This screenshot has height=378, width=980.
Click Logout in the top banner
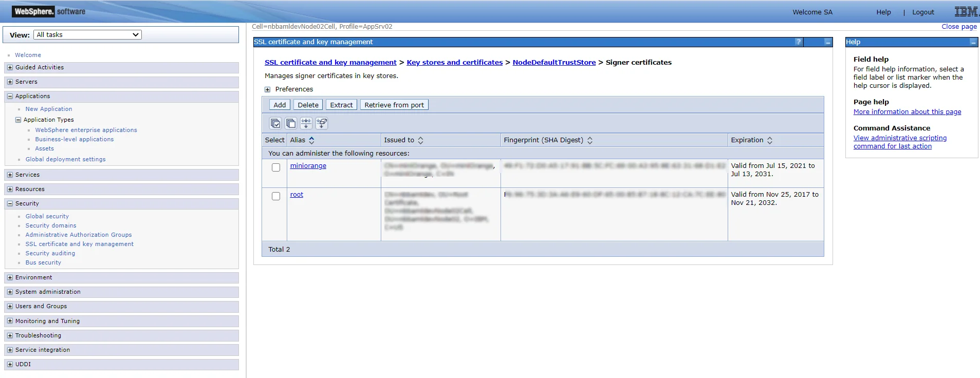923,12
